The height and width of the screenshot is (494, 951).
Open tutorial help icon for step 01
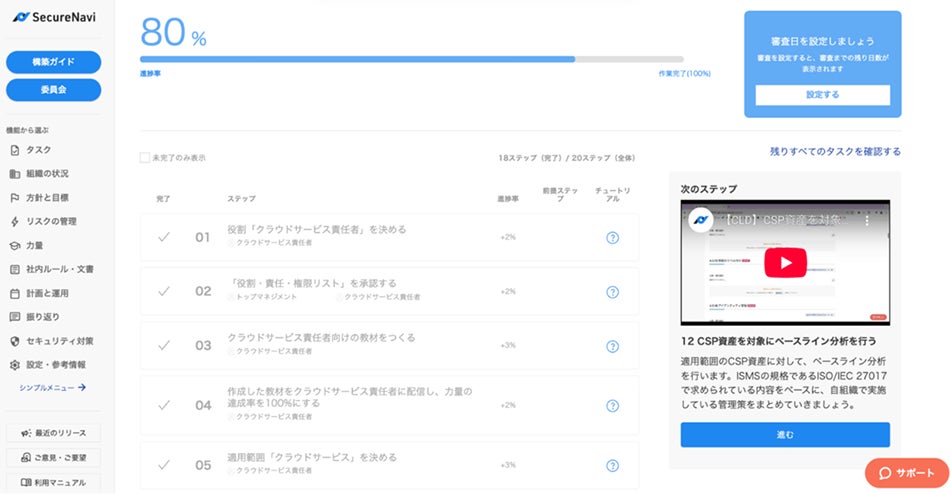tap(613, 238)
